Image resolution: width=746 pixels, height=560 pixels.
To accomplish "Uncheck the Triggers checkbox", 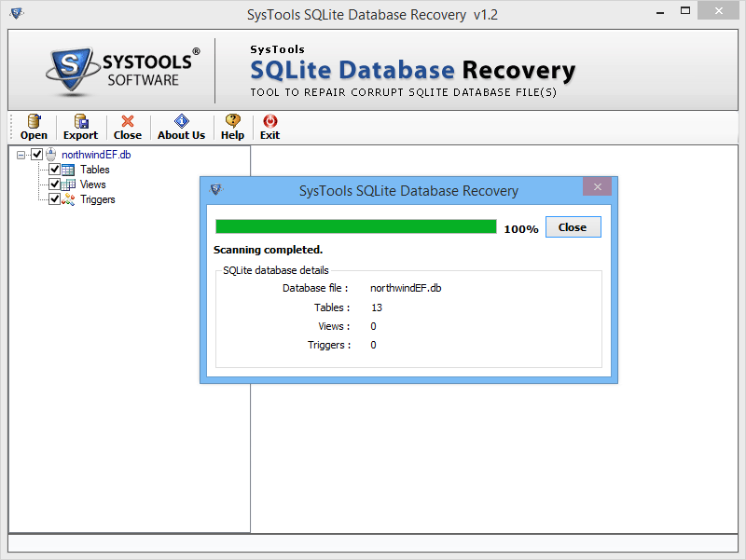I will (54, 198).
